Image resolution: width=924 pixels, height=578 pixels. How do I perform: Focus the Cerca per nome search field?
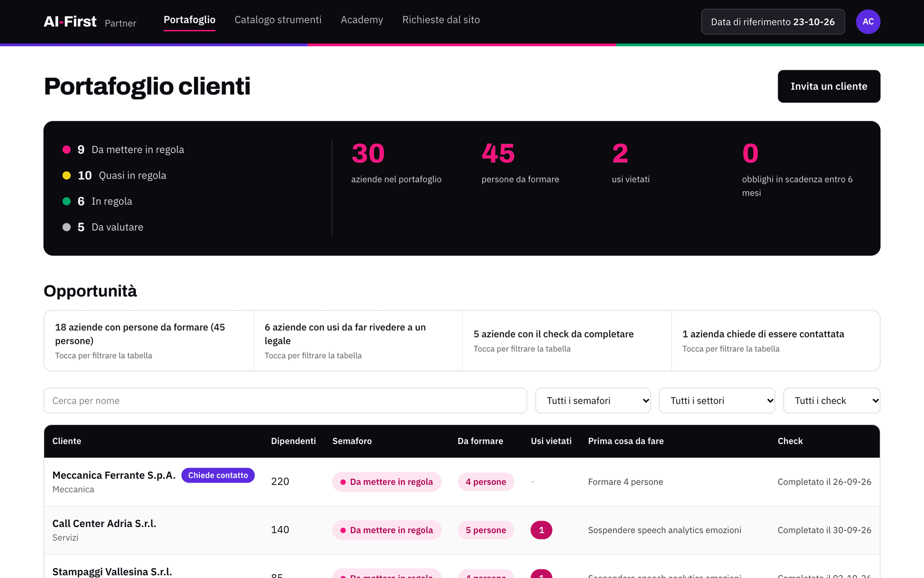(285, 401)
